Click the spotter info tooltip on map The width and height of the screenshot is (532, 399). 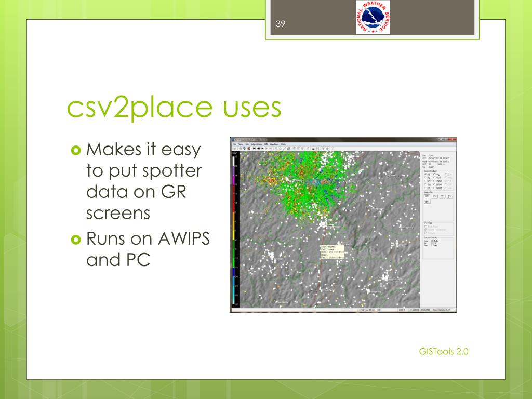pos(332,252)
